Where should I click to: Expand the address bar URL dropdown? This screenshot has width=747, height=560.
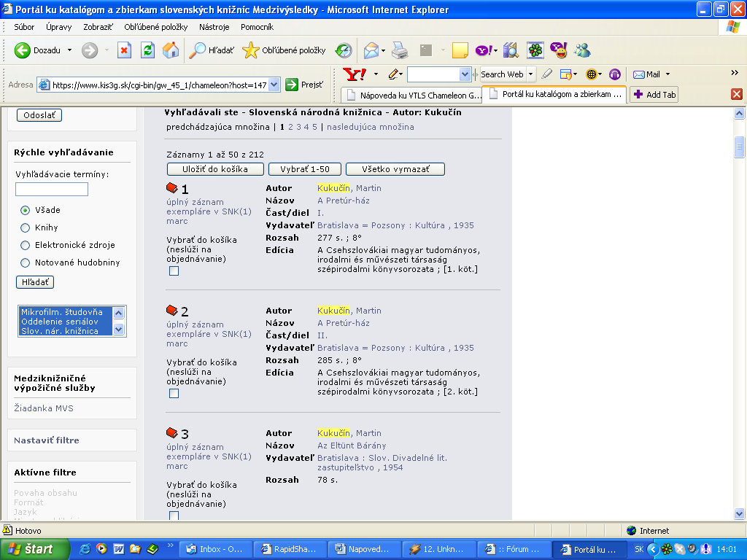[x=274, y=85]
